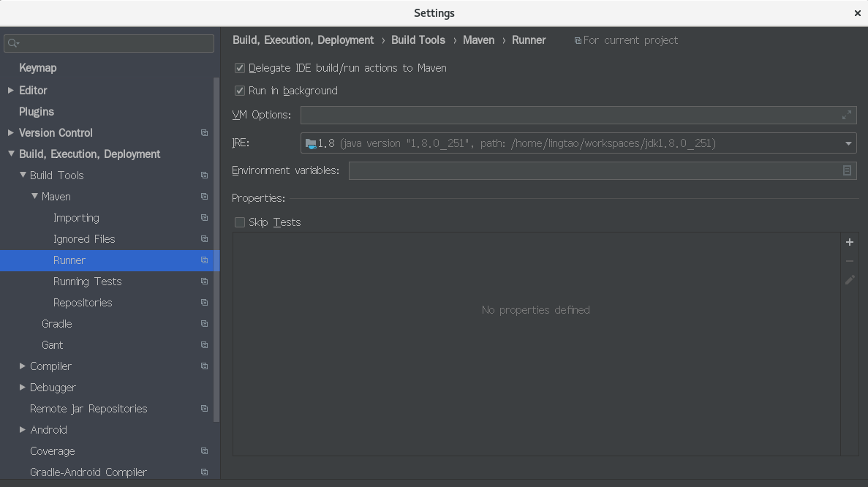Open Remote Jar Repositories settings
Image resolution: width=868 pixels, height=487 pixels.
pos(88,409)
